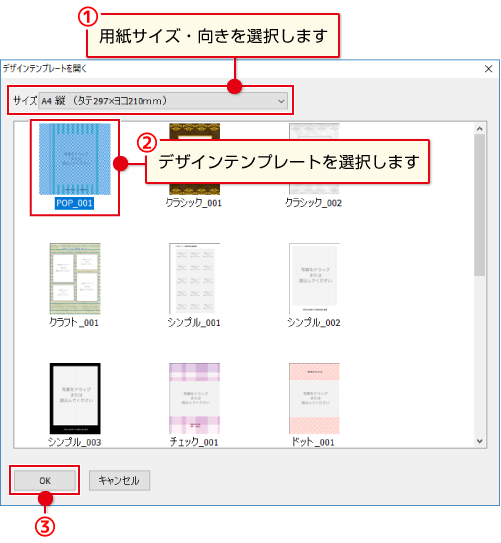Click the scrollbar down arrow
Screen dimensions: 501x543
pos(480,441)
